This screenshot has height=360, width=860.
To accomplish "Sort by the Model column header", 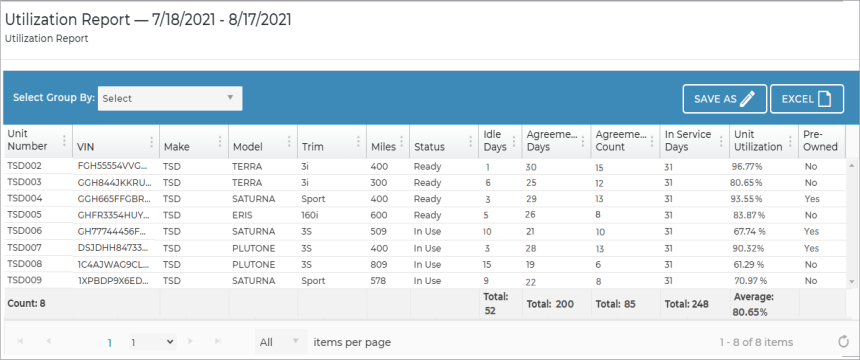I will 248,147.
